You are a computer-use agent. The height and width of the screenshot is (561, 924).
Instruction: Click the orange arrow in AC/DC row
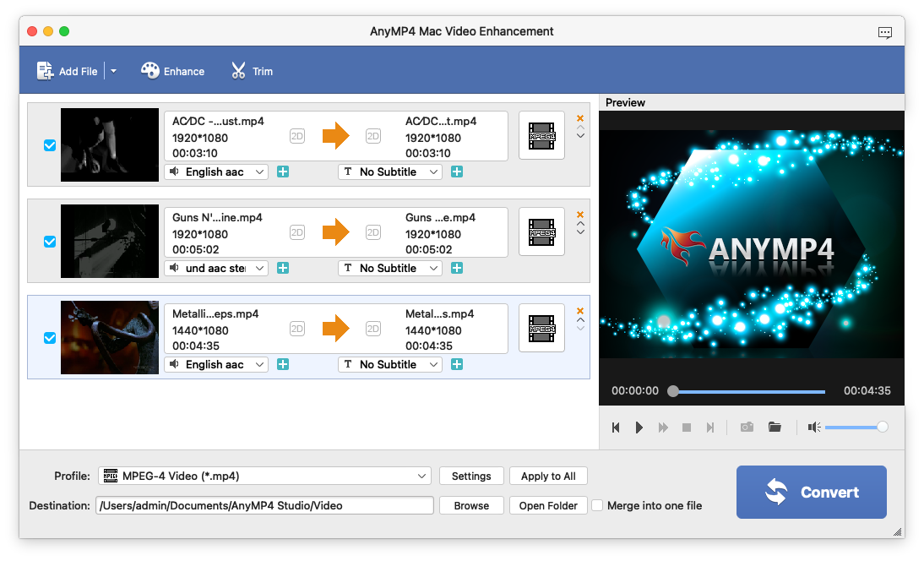pos(336,135)
